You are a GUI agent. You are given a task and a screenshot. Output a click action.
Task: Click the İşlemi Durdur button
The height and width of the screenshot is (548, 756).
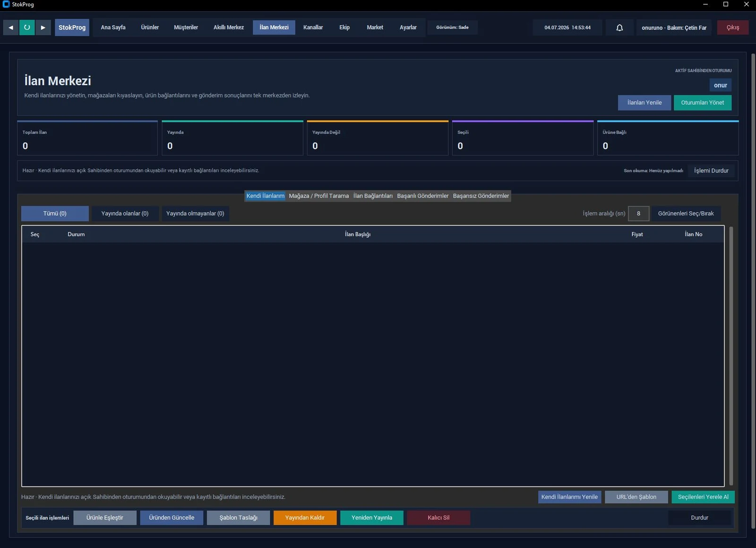711,171
